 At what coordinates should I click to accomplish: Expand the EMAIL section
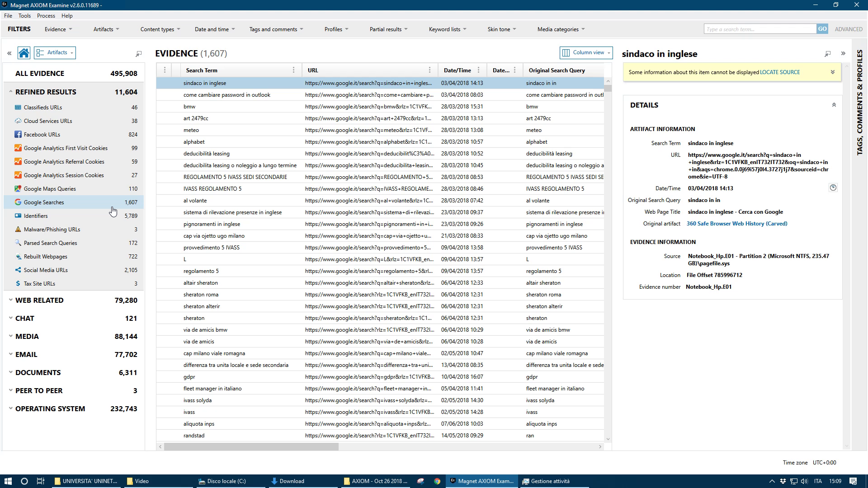(x=10, y=354)
